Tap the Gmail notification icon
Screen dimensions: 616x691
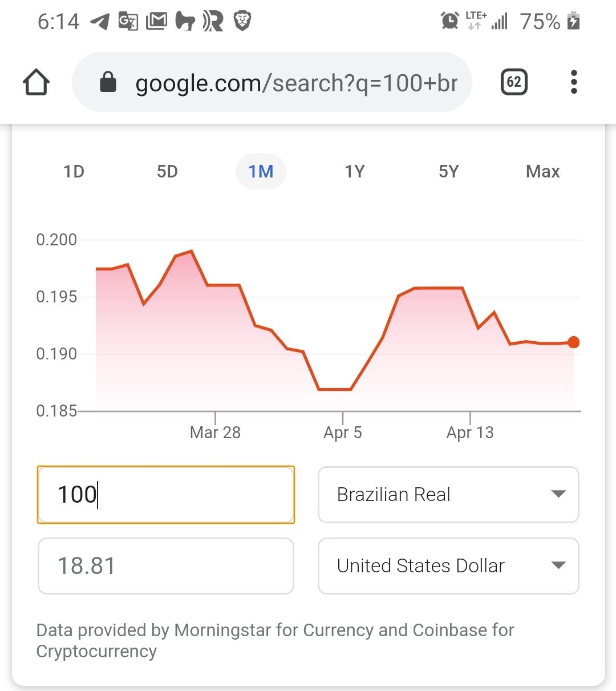[156, 22]
